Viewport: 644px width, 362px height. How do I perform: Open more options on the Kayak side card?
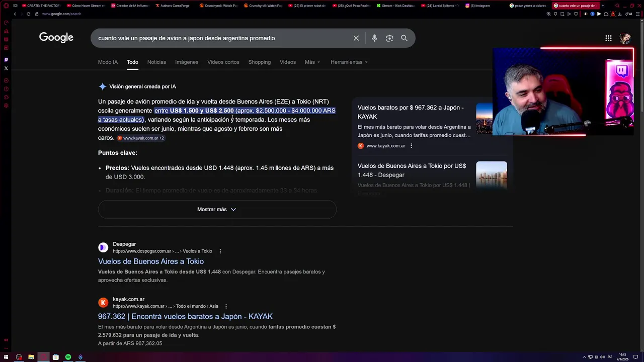point(411,146)
